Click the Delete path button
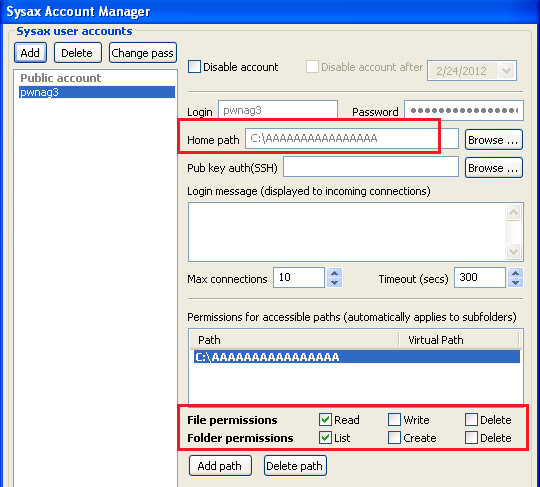This screenshot has height=487, width=540. coord(295,466)
